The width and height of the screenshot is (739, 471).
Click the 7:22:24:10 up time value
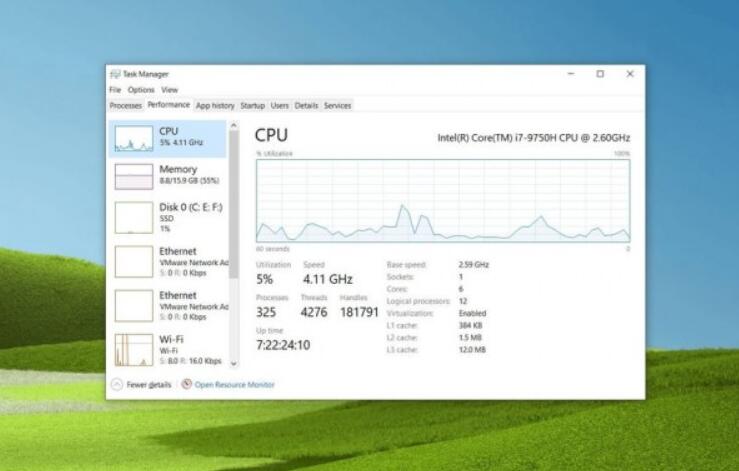tap(283, 345)
